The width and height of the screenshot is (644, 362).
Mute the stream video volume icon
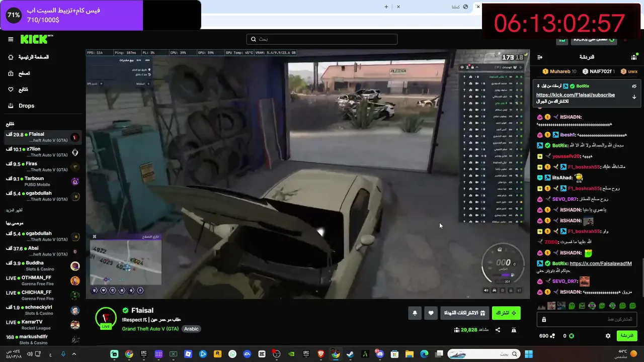tap(486, 290)
